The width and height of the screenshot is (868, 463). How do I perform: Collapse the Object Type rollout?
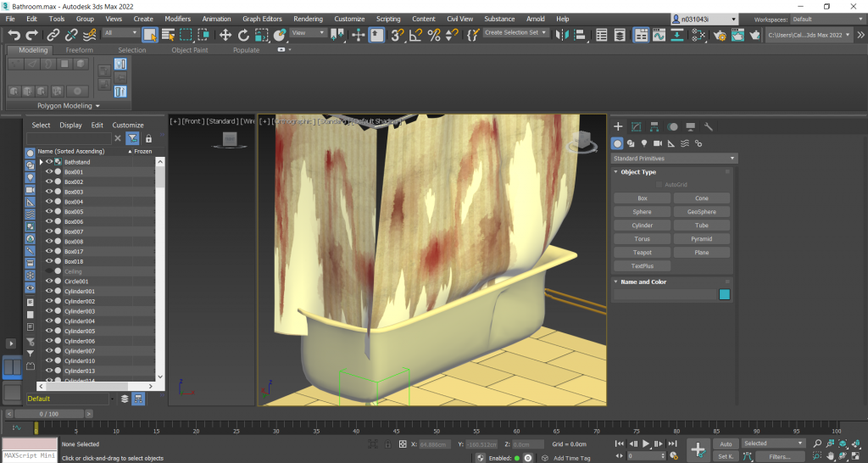tap(637, 172)
